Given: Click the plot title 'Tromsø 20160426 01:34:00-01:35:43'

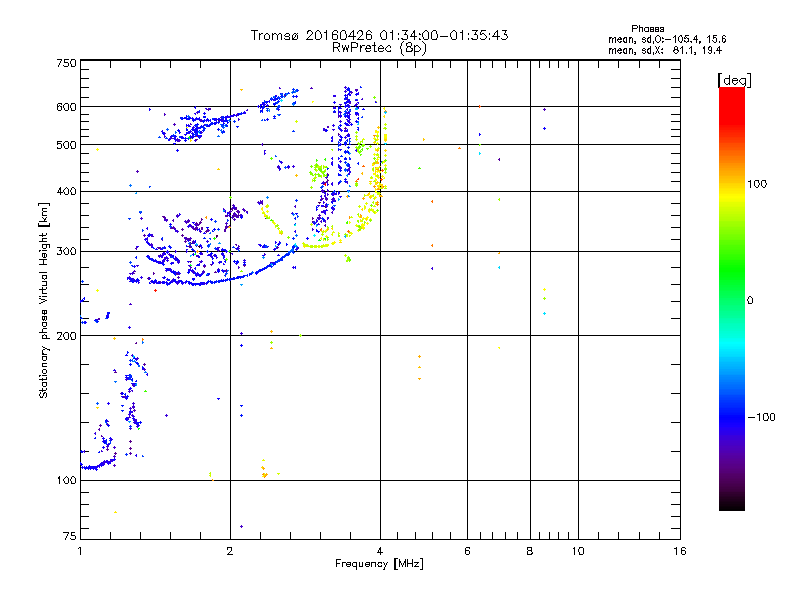Looking at the screenshot, I should (x=379, y=35).
